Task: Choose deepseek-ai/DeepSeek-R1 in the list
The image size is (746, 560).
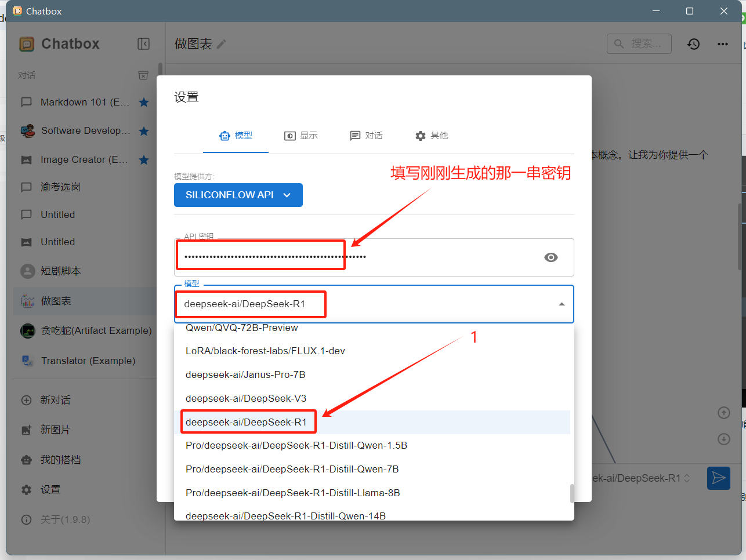Action: (372, 422)
